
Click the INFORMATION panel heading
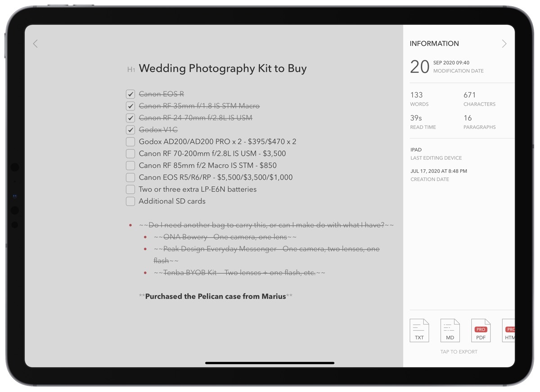434,44
